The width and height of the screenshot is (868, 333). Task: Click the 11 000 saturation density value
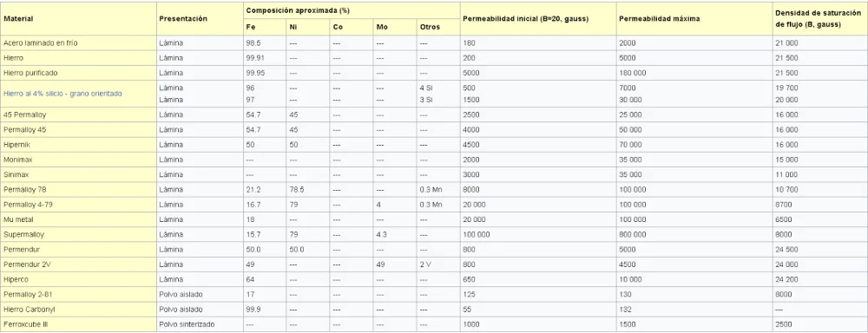coord(786,174)
